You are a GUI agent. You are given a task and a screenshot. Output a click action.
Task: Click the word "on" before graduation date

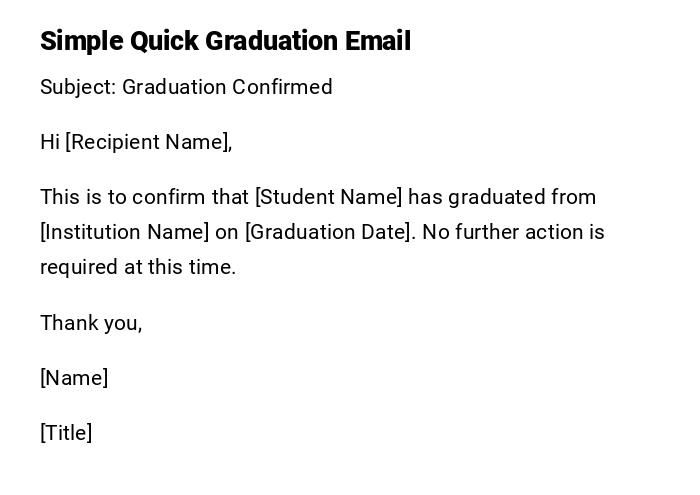coord(227,232)
